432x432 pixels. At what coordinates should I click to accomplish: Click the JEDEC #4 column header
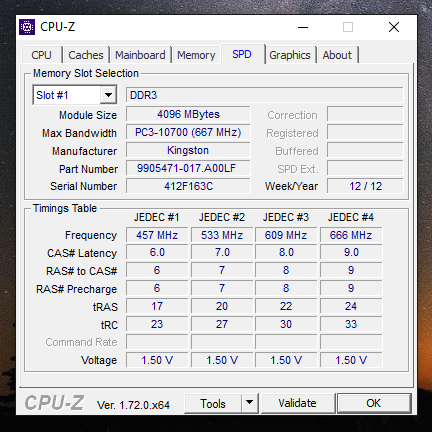(x=351, y=217)
